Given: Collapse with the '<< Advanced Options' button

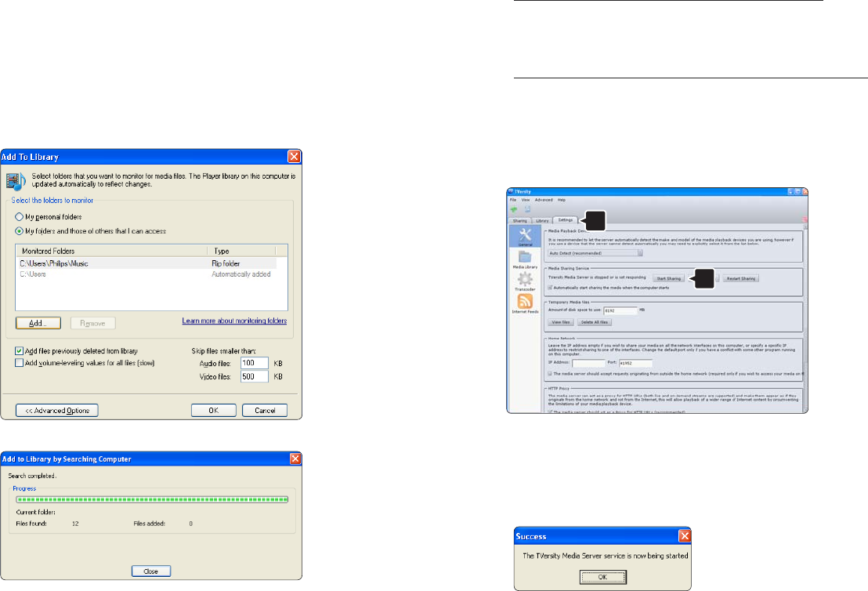Looking at the screenshot, I should [x=57, y=411].
